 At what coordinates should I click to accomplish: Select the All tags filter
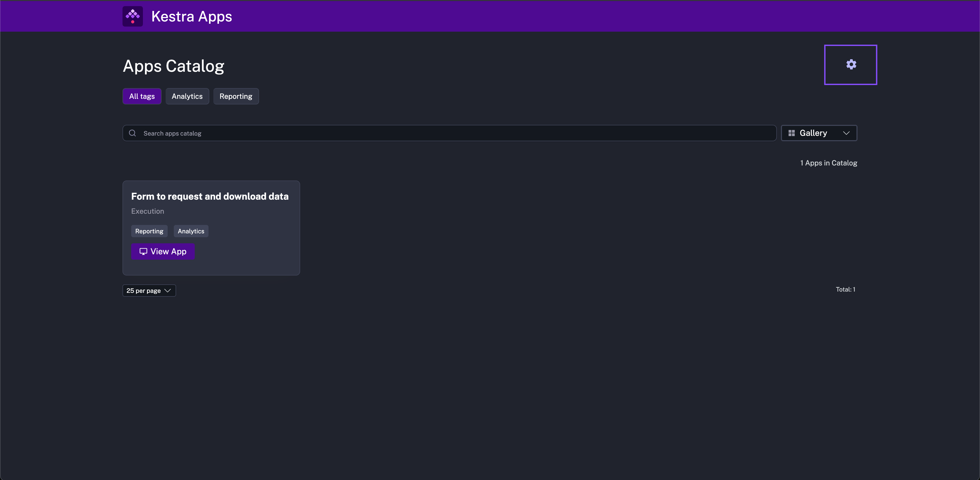pos(142,96)
